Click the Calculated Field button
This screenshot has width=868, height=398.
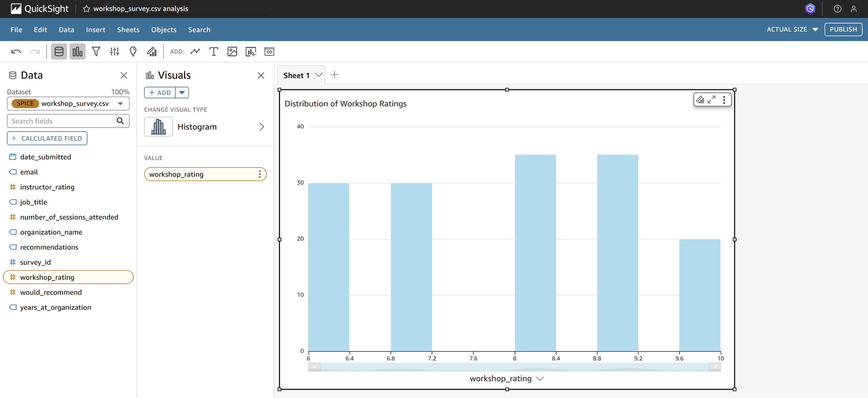click(47, 138)
